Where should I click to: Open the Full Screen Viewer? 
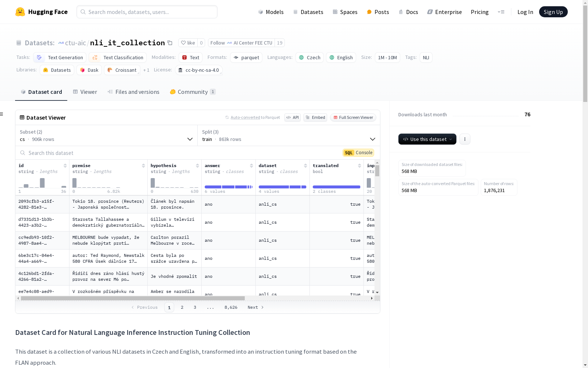coord(353,117)
